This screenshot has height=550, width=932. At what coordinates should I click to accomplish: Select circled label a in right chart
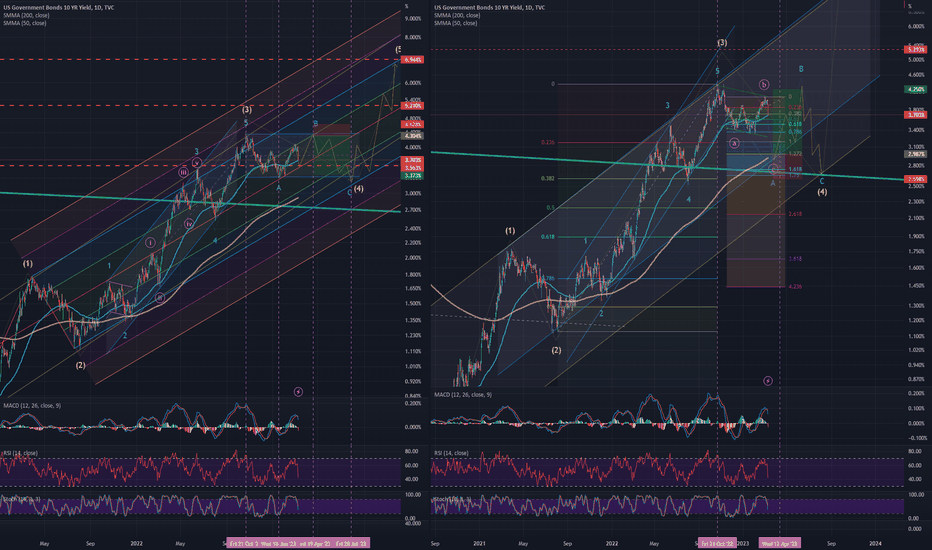coord(735,143)
